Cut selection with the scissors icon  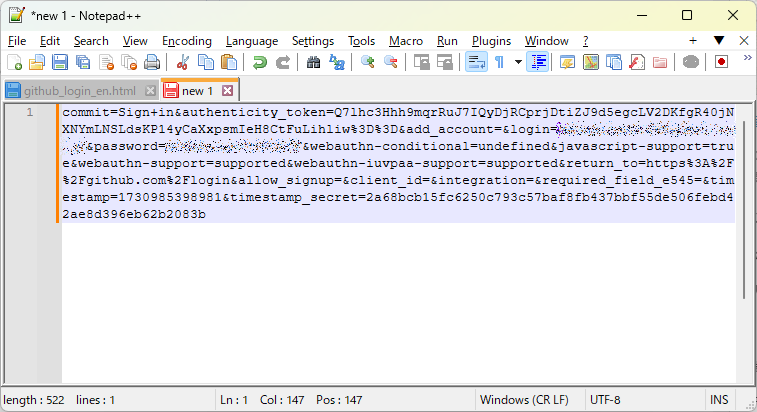tap(182, 62)
